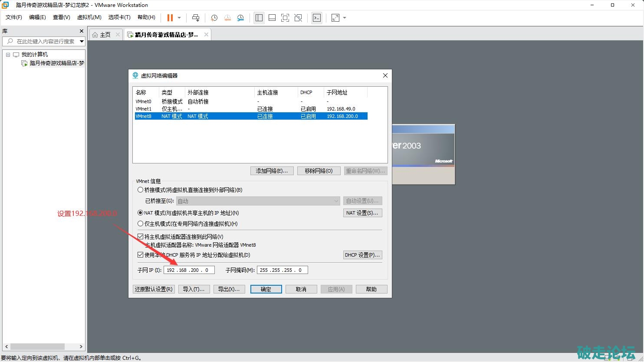This screenshot has width=644, height=362.
Task: Toggle the library sidebar view icon
Action: click(259, 18)
